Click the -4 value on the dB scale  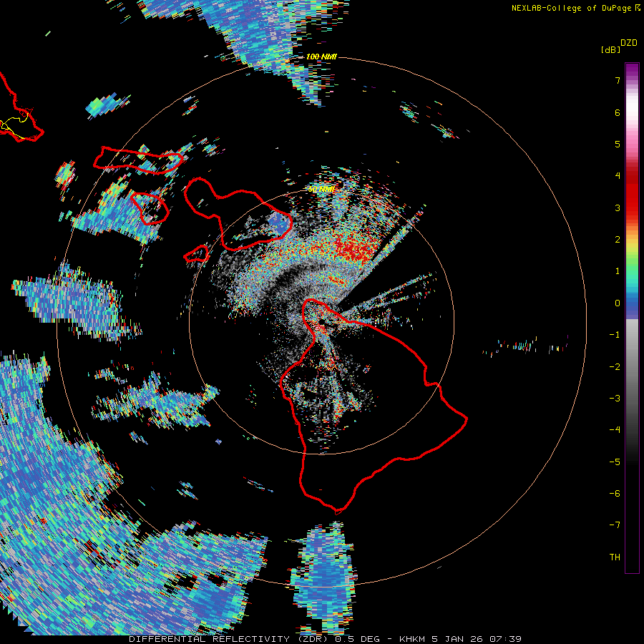[x=615, y=429]
